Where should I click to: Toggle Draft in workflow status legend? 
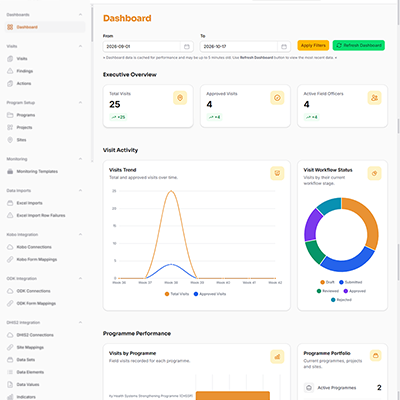pos(327,282)
